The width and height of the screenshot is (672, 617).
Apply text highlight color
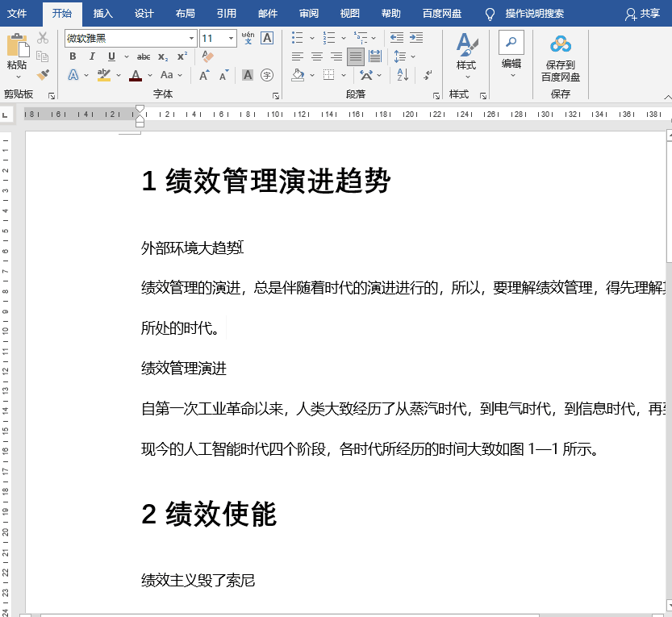pyautogui.click(x=104, y=74)
